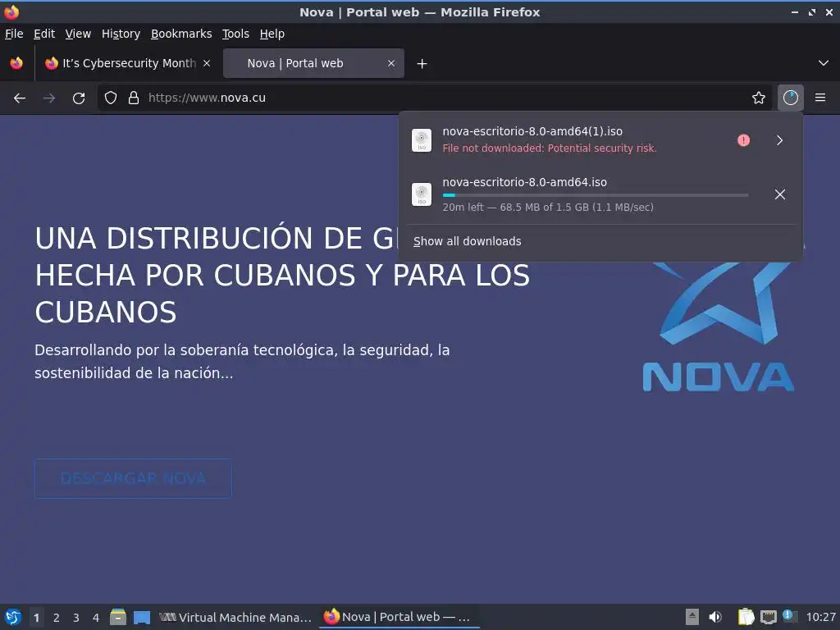Toggle the downloads panel button

point(791,98)
